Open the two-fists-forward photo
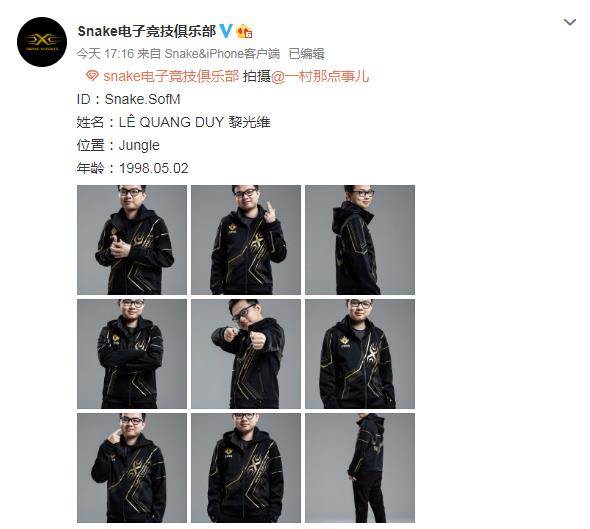 click(246, 354)
